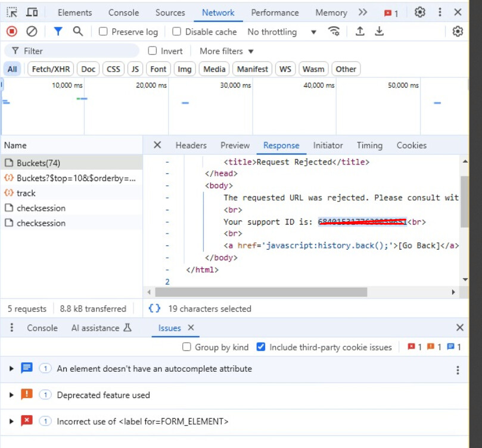Viewport: 482px width, 448px height.
Task: Activate the inspect element picker icon
Action: coord(12,13)
